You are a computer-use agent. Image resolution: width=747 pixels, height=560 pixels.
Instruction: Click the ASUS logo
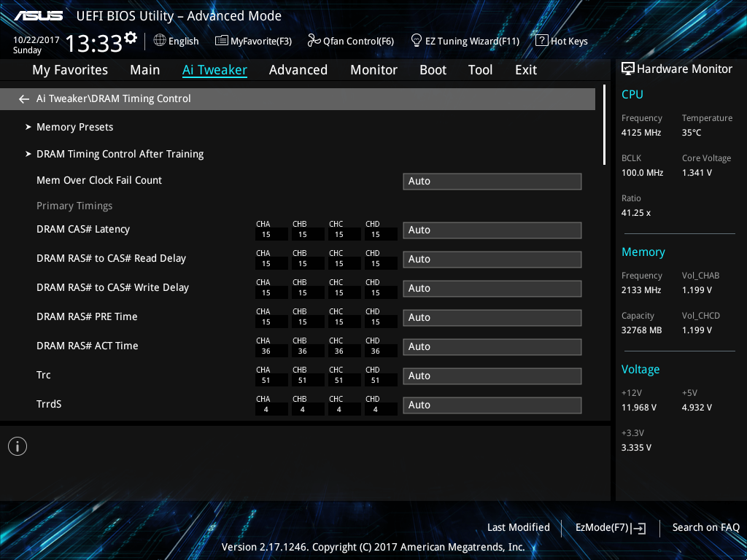tap(38, 16)
